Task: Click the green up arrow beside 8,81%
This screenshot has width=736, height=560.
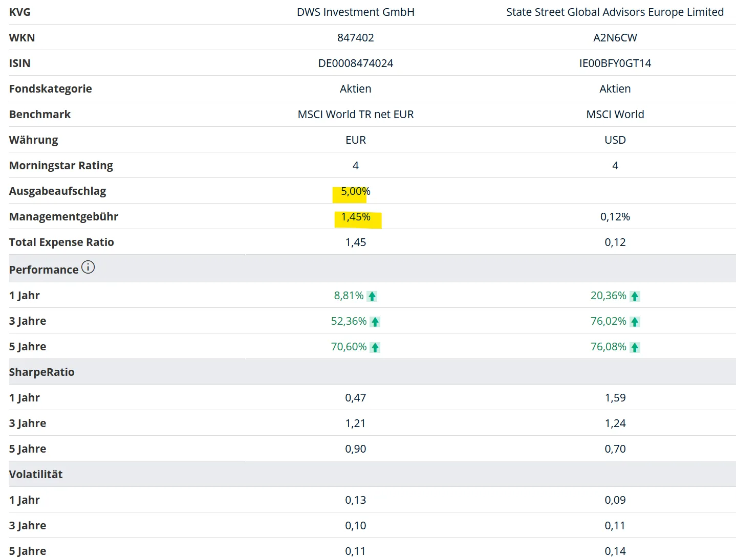Action: click(372, 296)
